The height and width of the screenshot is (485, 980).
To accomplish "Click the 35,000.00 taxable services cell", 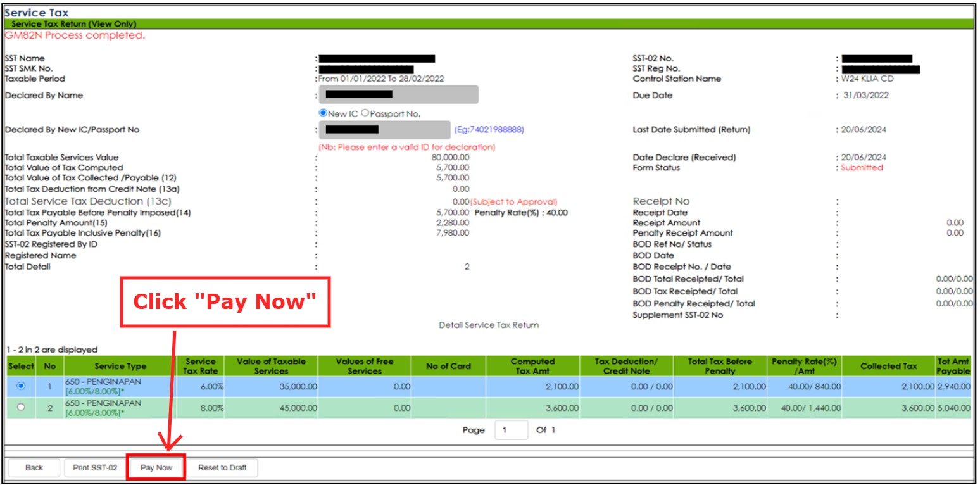I will pos(298,386).
